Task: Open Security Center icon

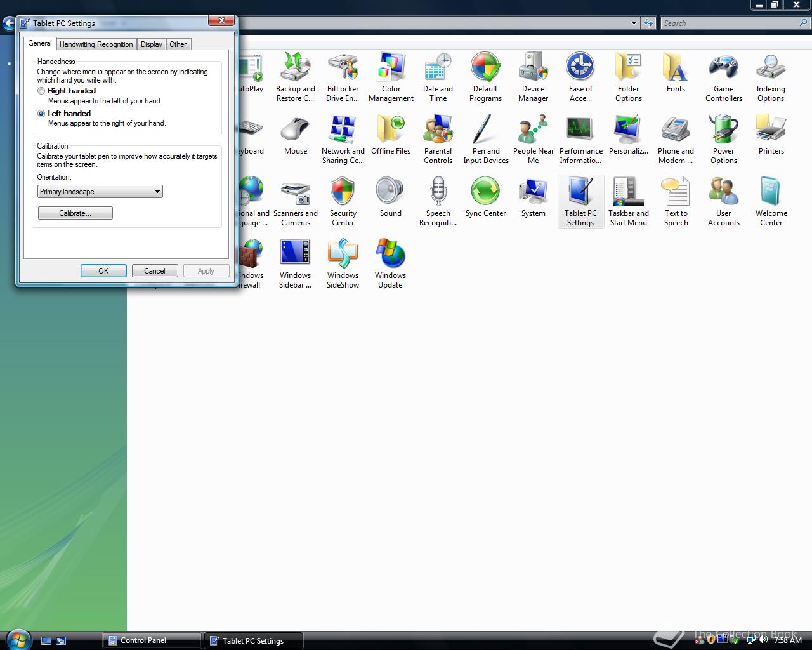Action: (343, 202)
